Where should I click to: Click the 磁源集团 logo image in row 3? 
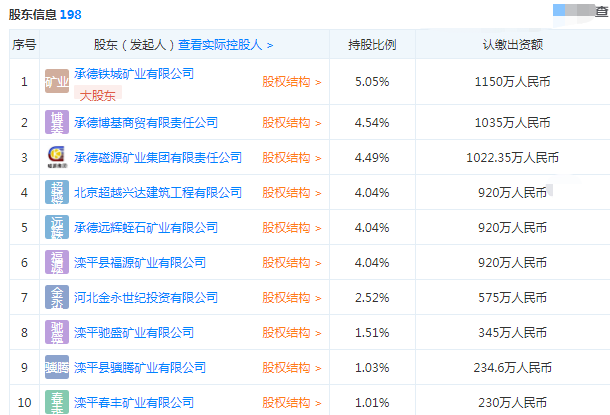[x=57, y=157]
